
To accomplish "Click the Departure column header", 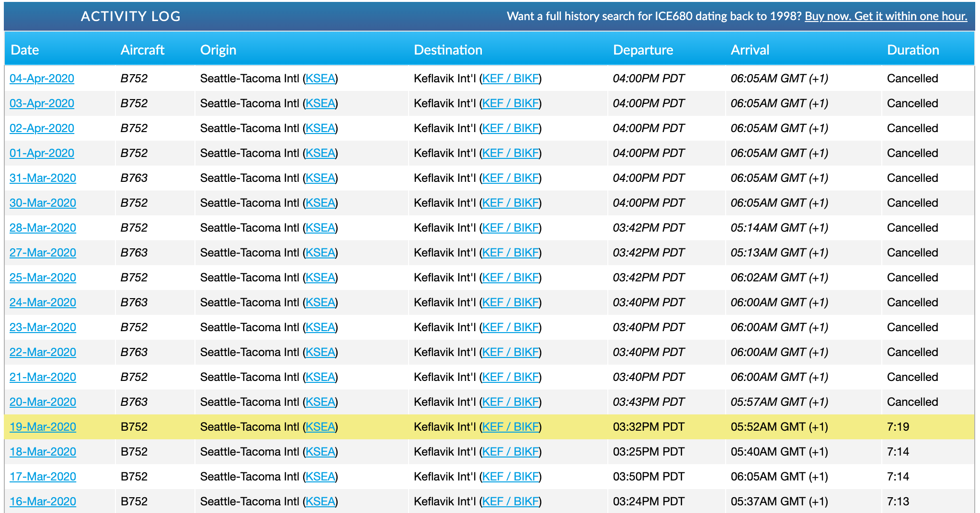I will [x=643, y=50].
